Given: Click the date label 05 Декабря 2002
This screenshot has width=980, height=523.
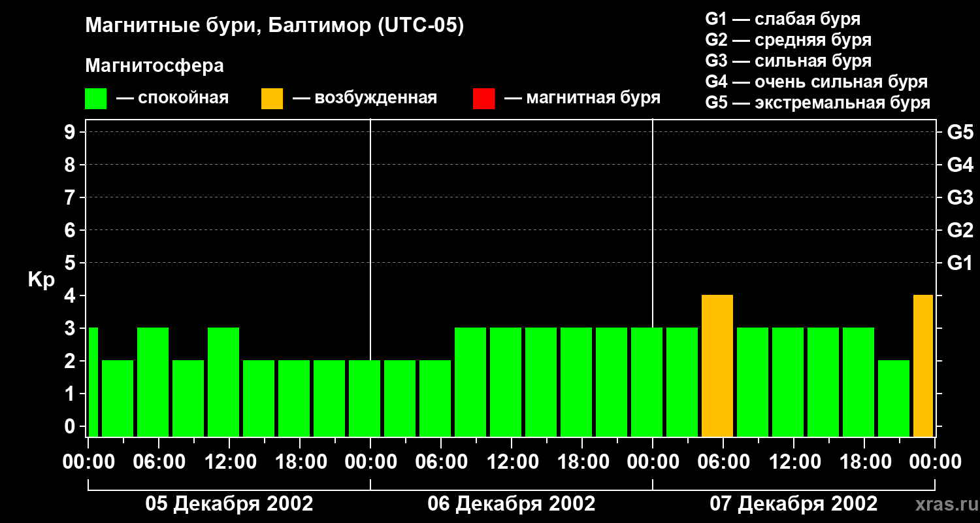Looking at the screenshot, I should tap(229, 504).
